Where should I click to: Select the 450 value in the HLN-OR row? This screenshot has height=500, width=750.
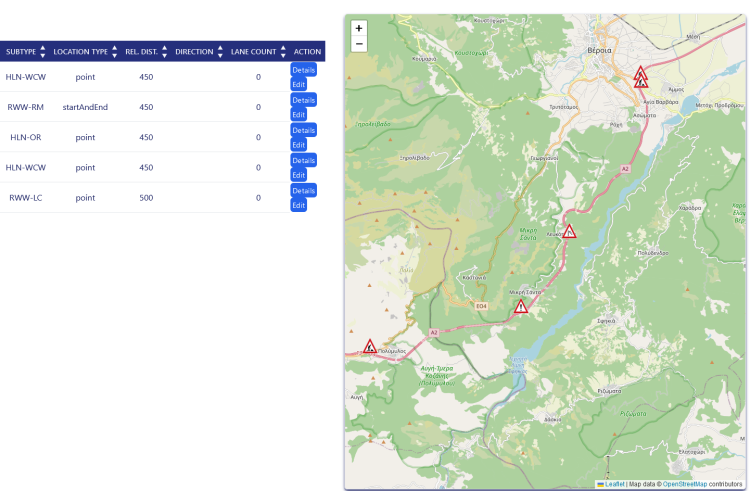[146, 137]
